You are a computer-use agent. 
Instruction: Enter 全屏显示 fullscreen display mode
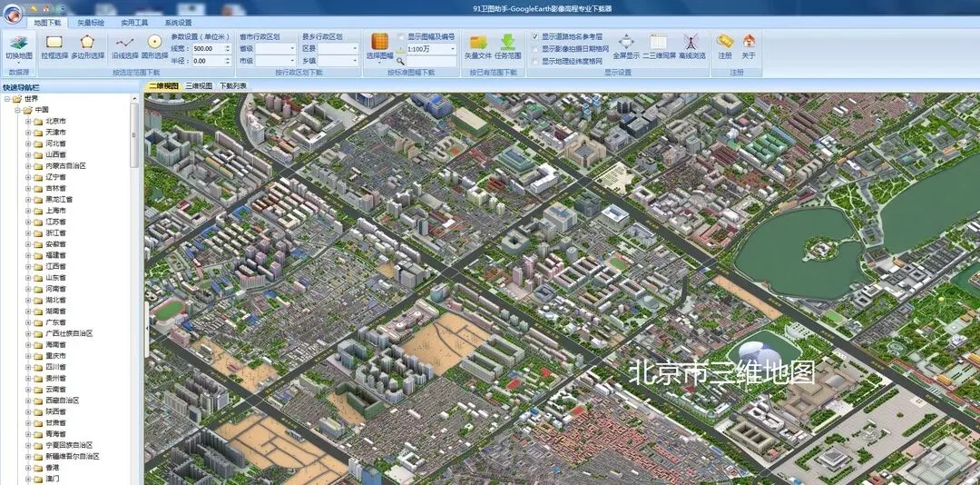click(625, 47)
